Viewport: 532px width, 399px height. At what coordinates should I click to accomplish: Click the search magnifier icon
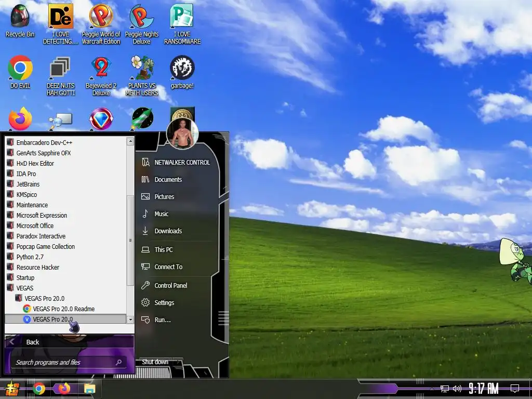(118, 362)
